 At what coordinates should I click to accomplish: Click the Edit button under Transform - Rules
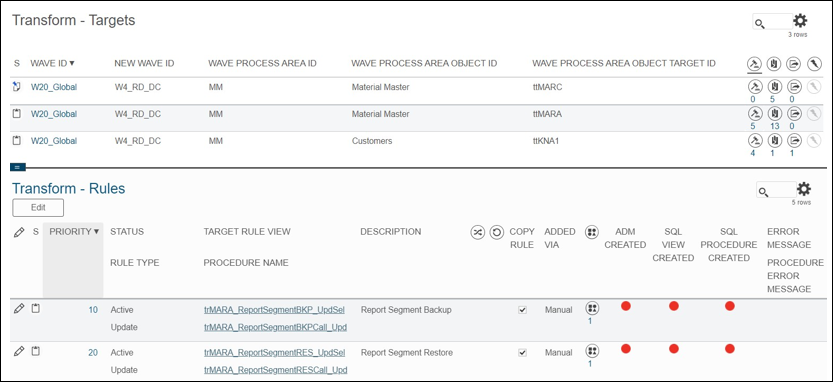coord(38,208)
